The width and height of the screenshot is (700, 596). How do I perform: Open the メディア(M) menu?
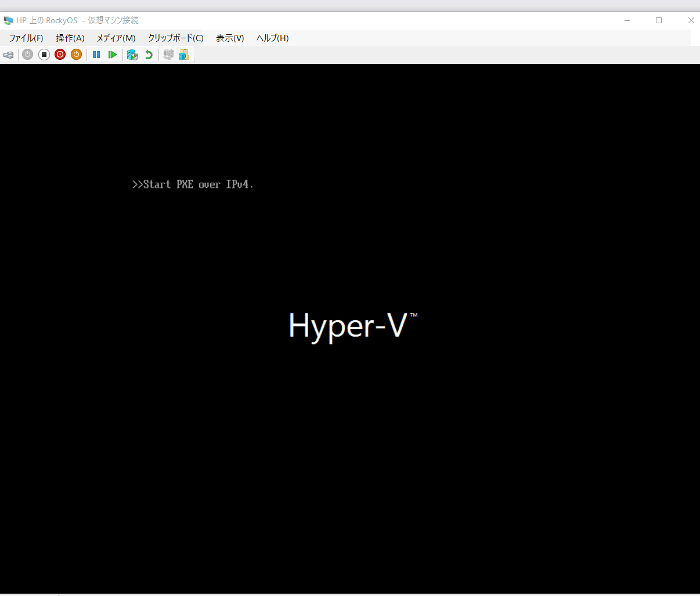click(x=116, y=38)
